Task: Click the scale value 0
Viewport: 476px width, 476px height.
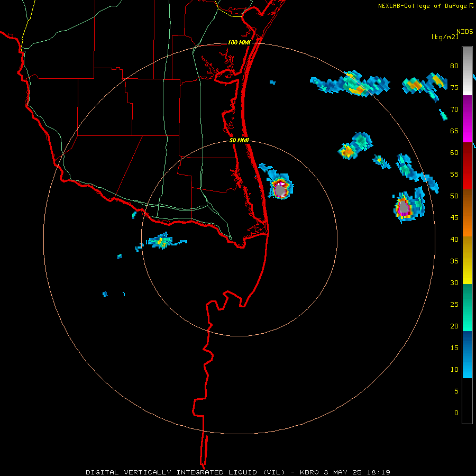Action: [456, 413]
